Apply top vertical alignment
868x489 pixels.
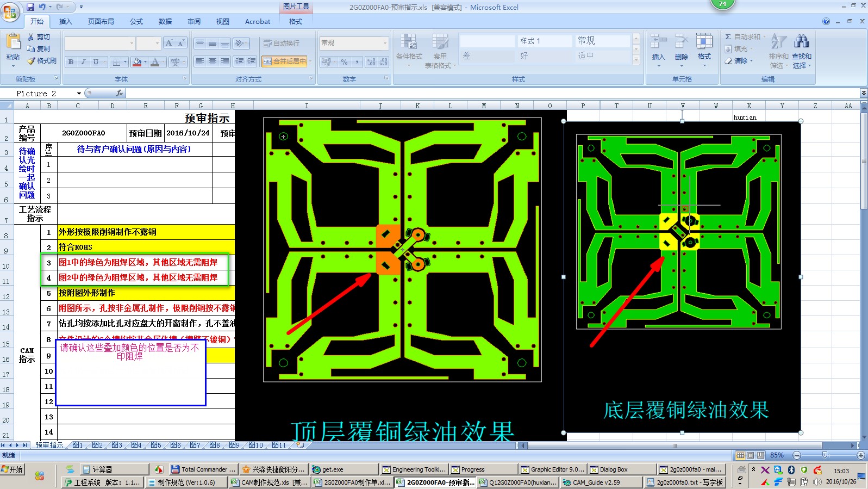point(200,43)
